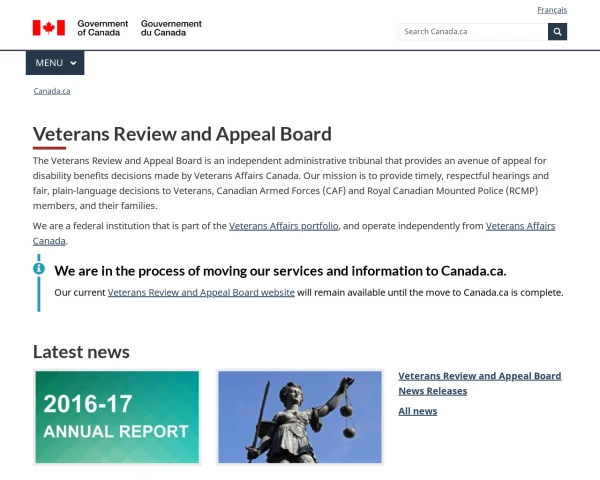This screenshot has width=600, height=480.
Task: Click the Veterans Review and Appeal Board heading
Action: click(x=182, y=134)
